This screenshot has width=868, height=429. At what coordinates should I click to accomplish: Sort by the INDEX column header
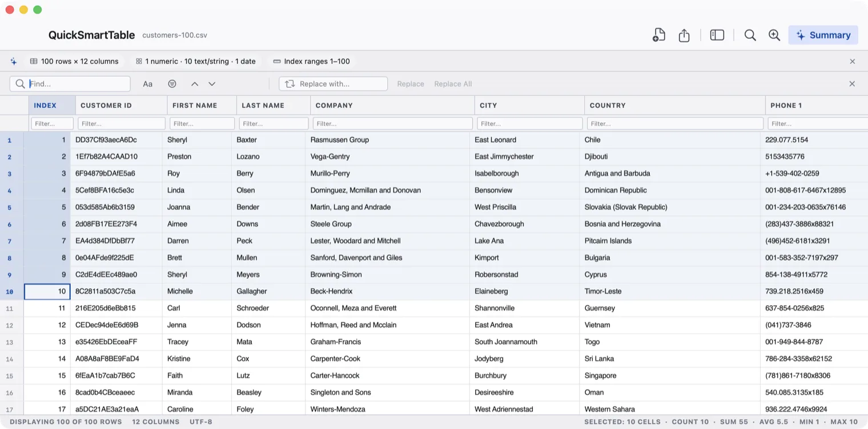point(52,106)
